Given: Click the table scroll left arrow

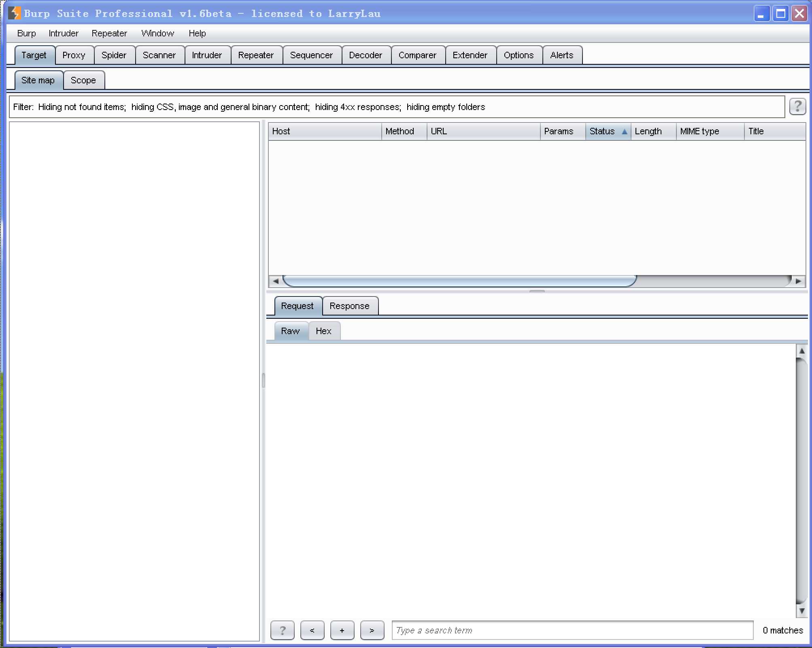Looking at the screenshot, I should pos(276,281).
